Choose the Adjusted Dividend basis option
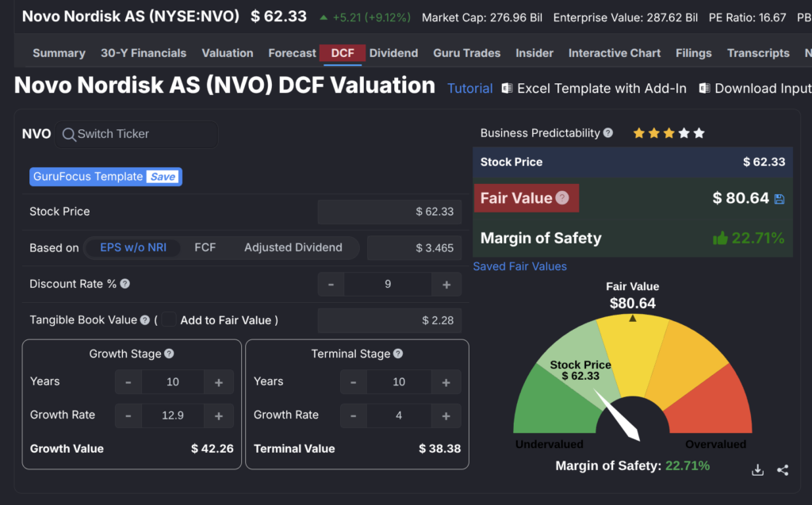The image size is (812, 505). pyautogui.click(x=293, y=247)
